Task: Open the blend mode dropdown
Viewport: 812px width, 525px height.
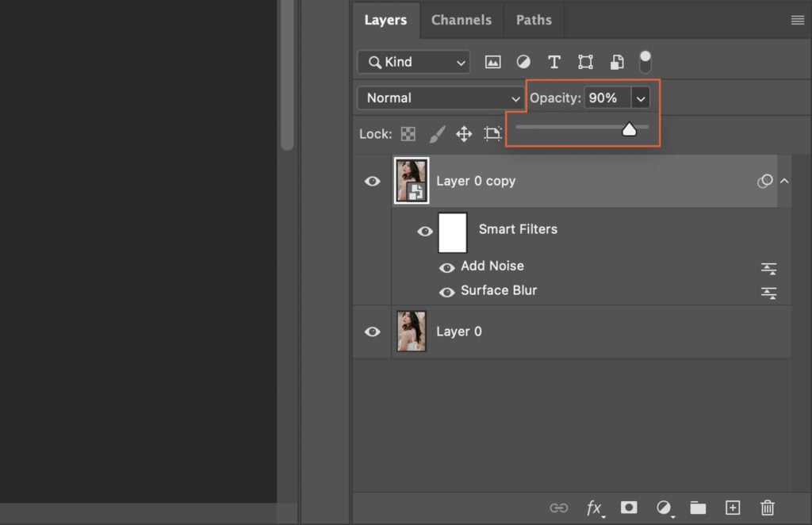Action: (440, 98)
